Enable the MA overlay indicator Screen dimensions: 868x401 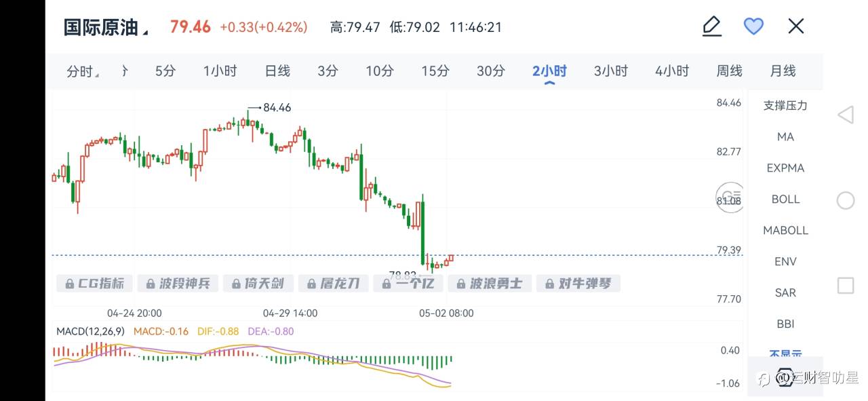click(x=785, y=136)
